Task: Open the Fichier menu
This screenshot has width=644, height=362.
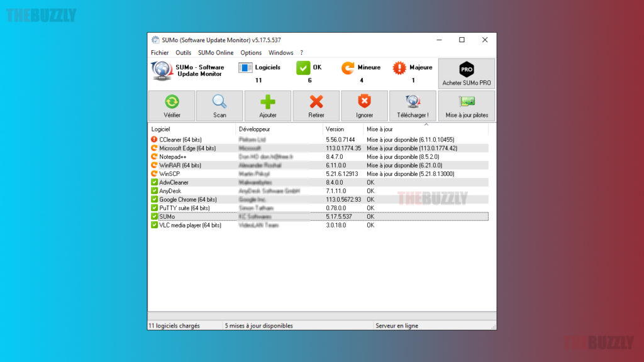Action: [159, 53]
